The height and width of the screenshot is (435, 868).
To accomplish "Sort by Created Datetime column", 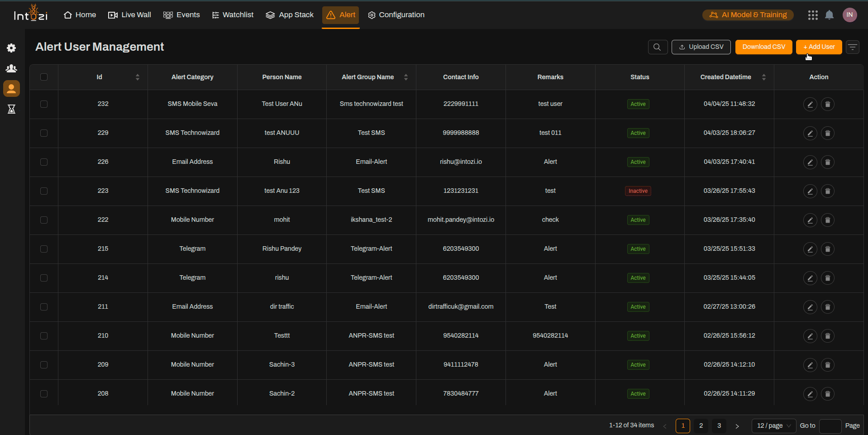I will click(x=764, y=77).
